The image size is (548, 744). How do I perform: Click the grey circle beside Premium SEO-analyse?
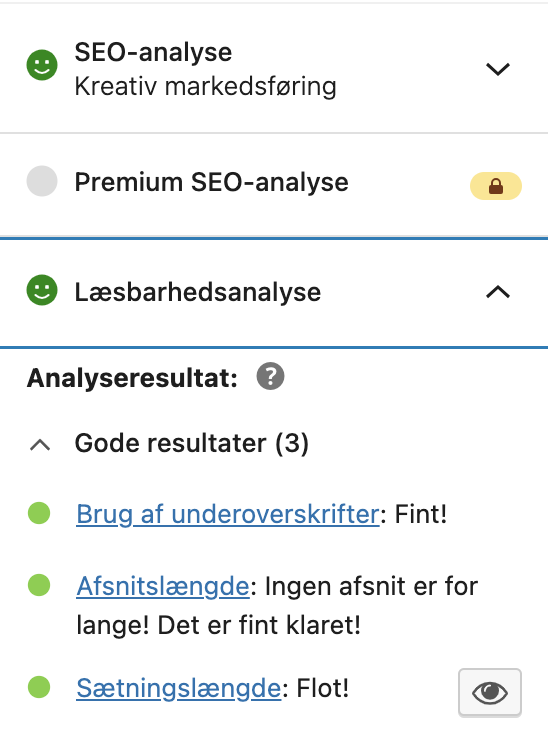click(42, 181)
